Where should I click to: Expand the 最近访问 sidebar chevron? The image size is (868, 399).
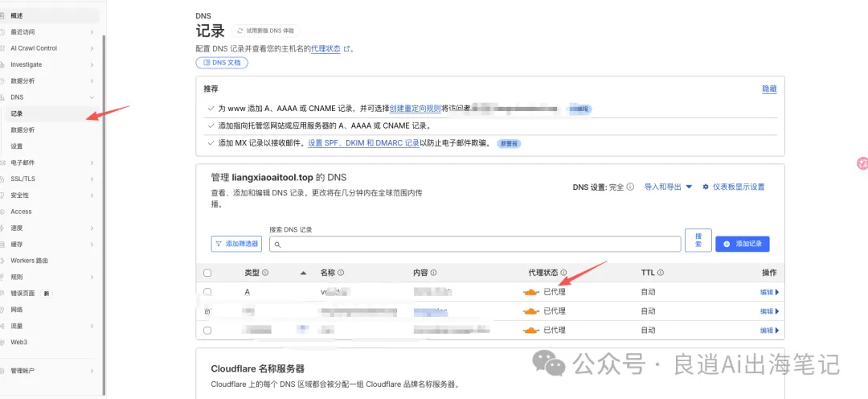92,32
